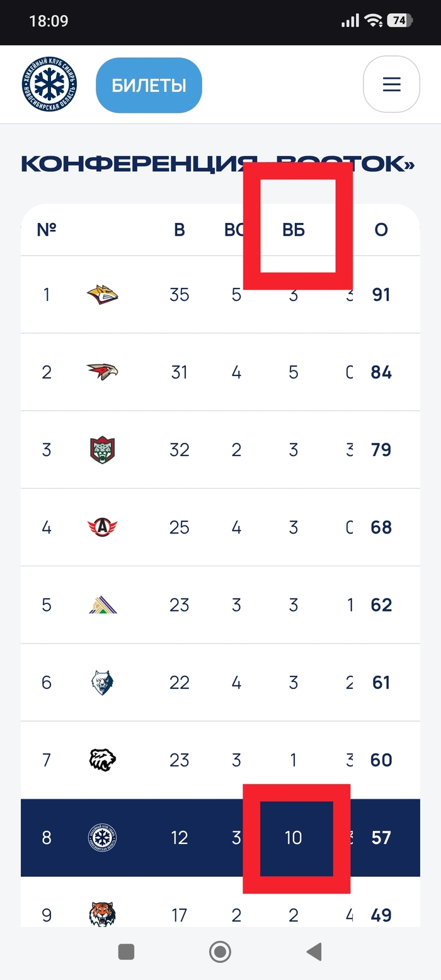Open the hamburger menu
The width and height of the screenshot is (441, 980).
pos(391,84)
